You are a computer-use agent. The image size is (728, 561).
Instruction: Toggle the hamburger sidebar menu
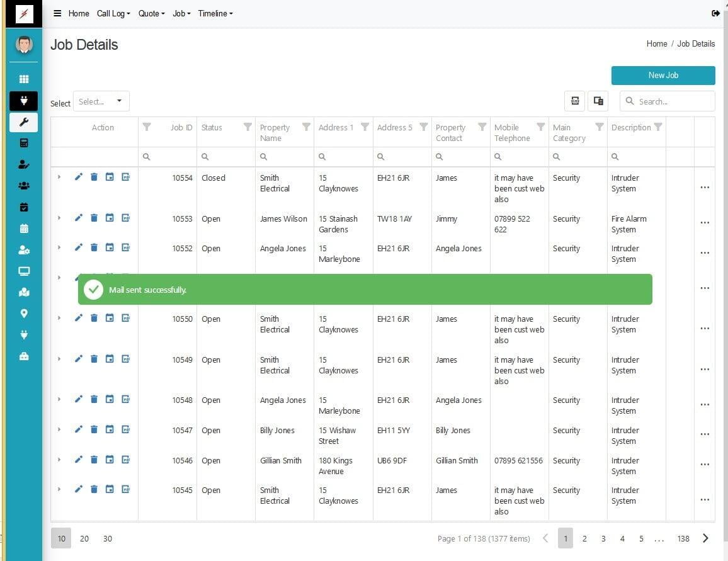57,13
